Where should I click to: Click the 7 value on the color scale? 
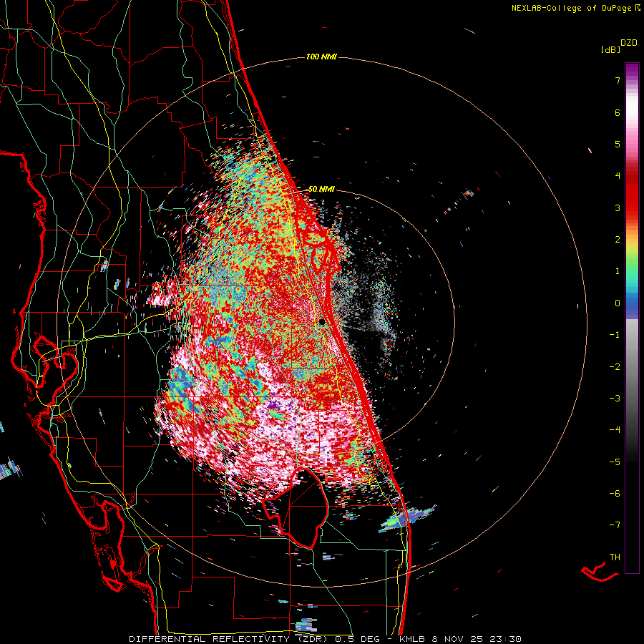tap(618, 80)
